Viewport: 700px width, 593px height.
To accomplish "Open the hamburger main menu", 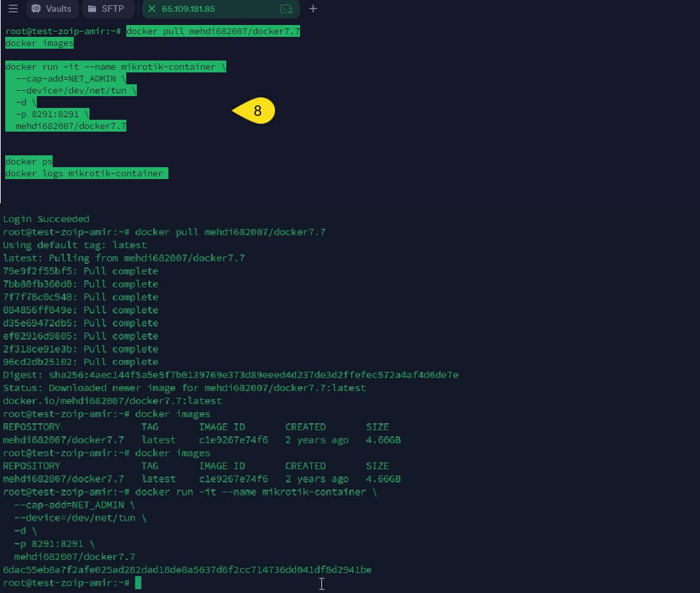I will point(13,9).
